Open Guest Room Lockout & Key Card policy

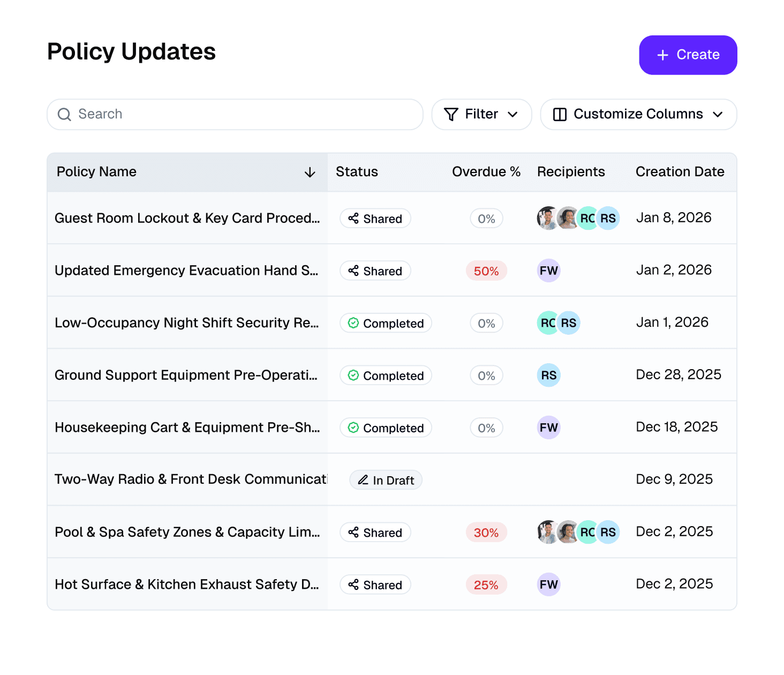[187, 218]
